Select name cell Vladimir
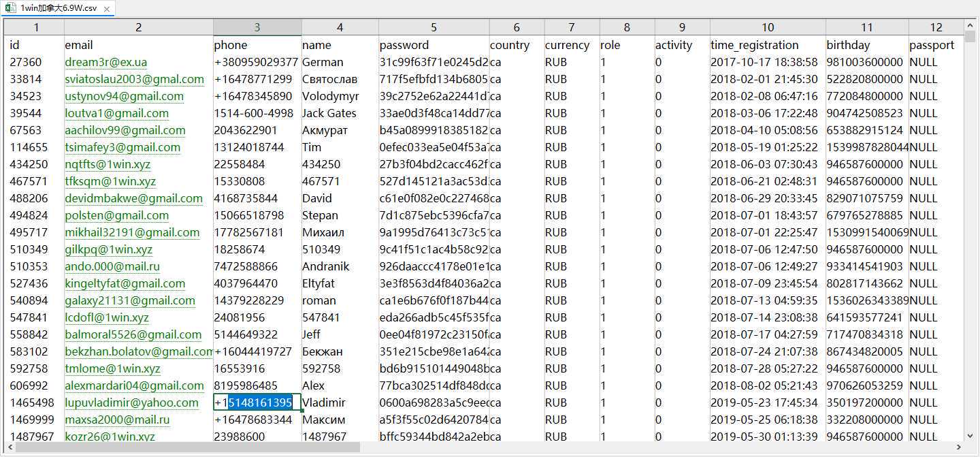This screenshot has width=980, height=457. 340,403
